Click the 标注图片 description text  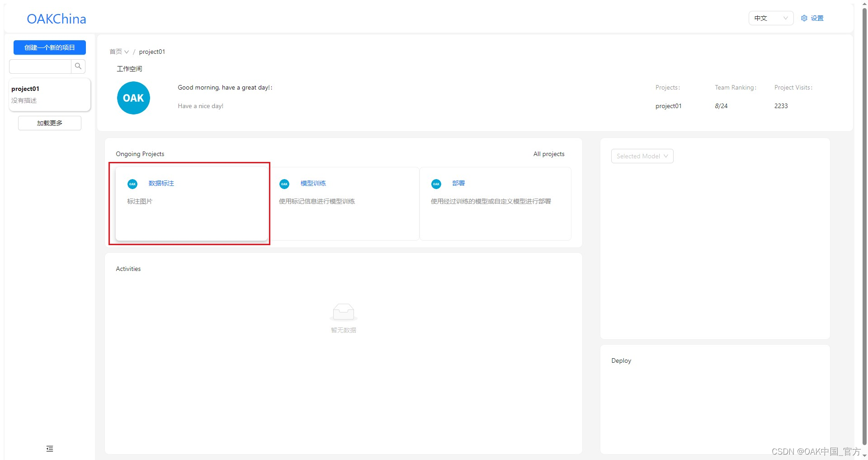point(140,201)
